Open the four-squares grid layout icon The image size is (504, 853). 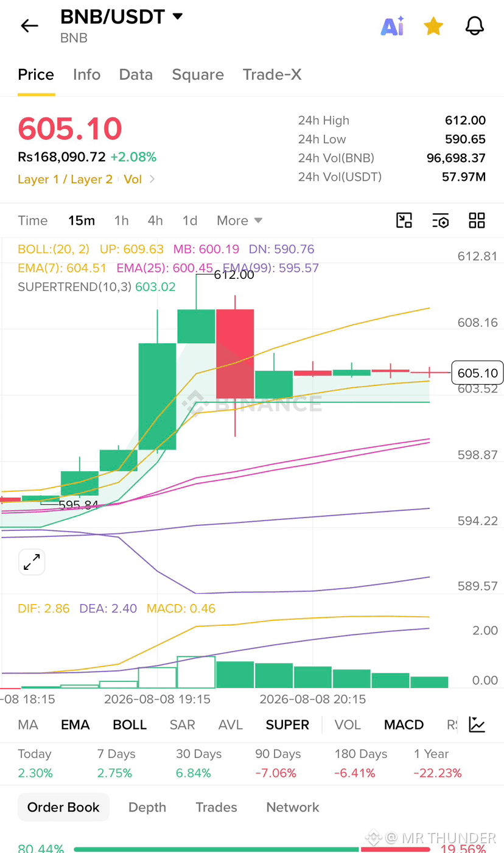(x=477, y=220)
